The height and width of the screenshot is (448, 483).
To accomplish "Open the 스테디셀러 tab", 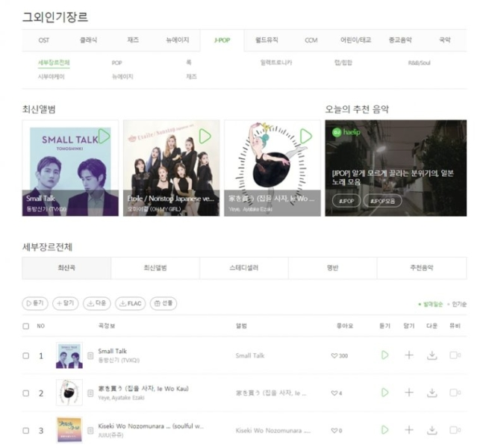I will [244, 268].
